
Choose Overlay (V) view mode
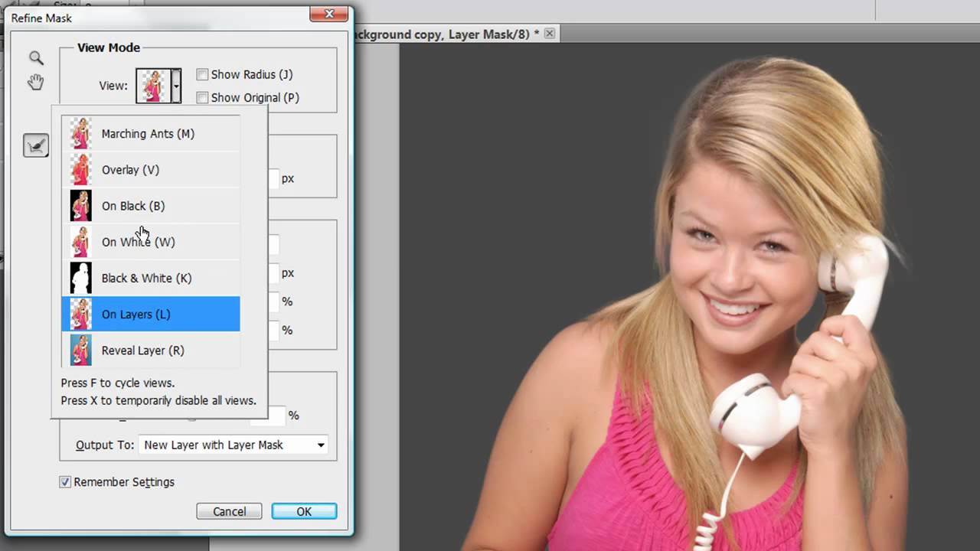[151, 169]
